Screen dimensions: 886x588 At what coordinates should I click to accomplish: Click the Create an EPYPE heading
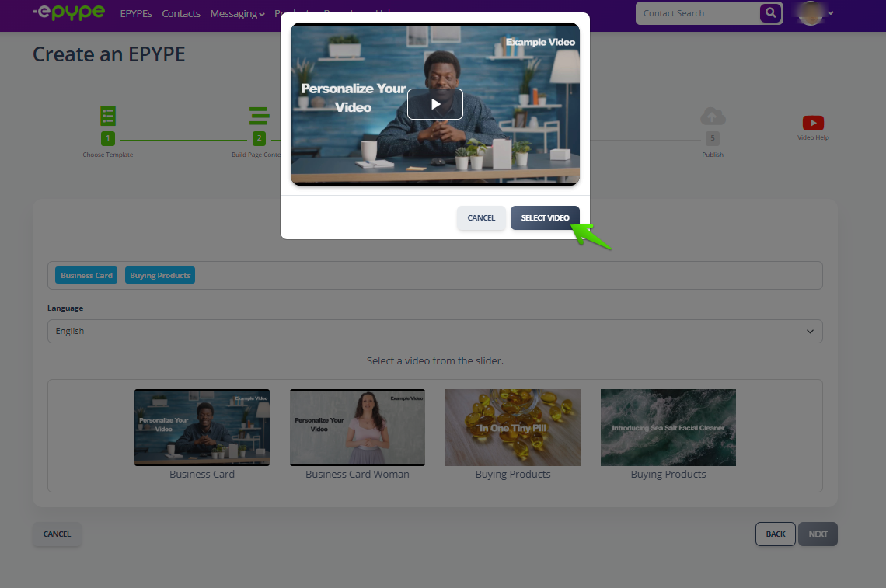109,54
